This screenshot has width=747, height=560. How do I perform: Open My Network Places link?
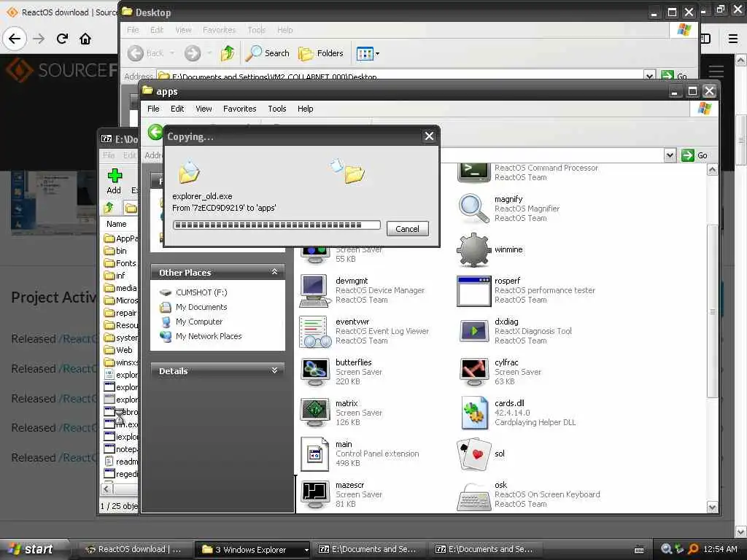[208, 336]
